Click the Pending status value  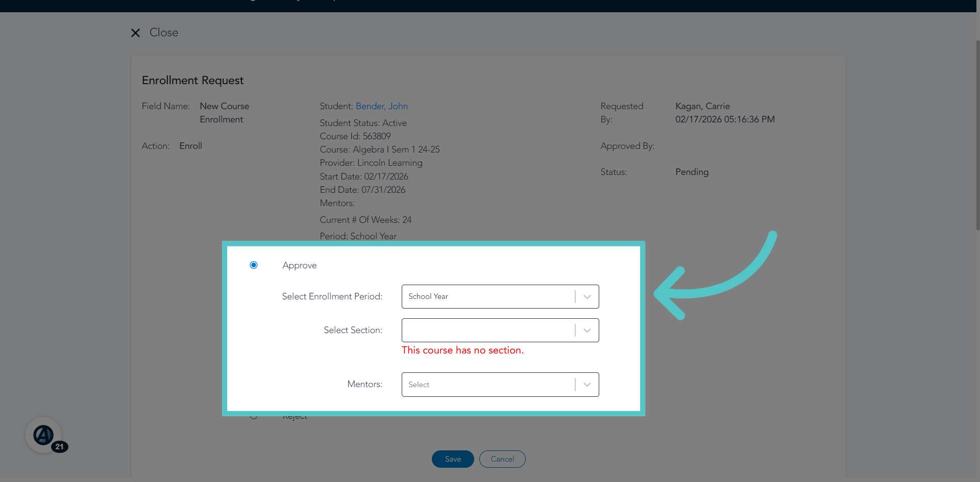(x=692, y=172)
